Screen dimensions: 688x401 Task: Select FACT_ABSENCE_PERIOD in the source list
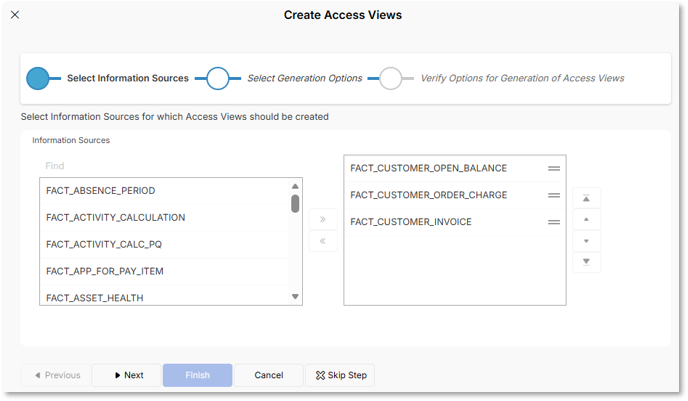pos(165,191)
